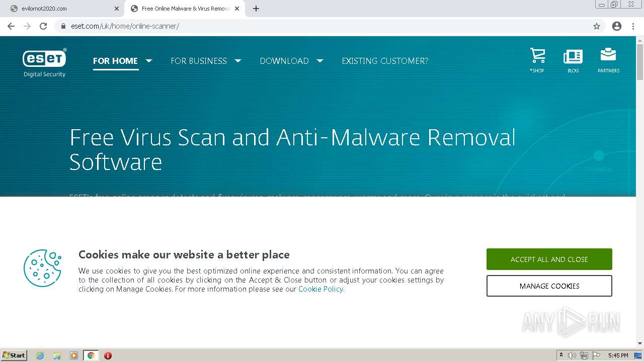Open the Chrome three-dot menu
The height and width of the screenshot is (362, 644).
[633, 26]
